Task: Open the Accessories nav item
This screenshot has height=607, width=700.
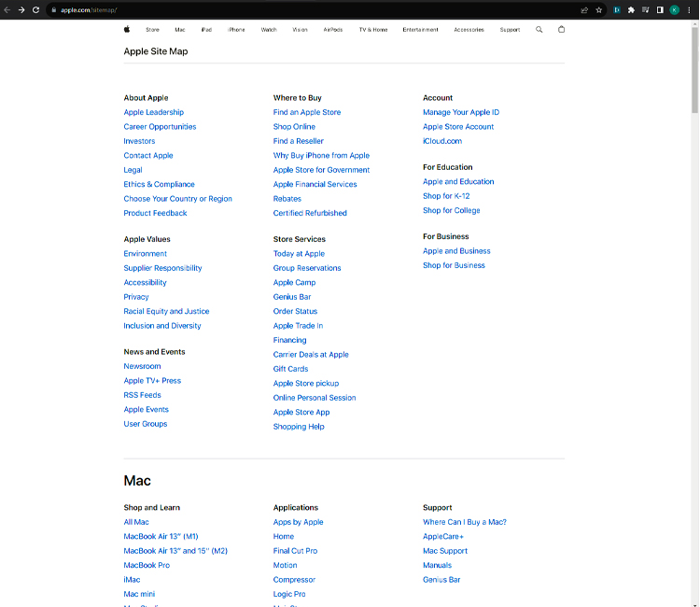Action: coord(469,30)
